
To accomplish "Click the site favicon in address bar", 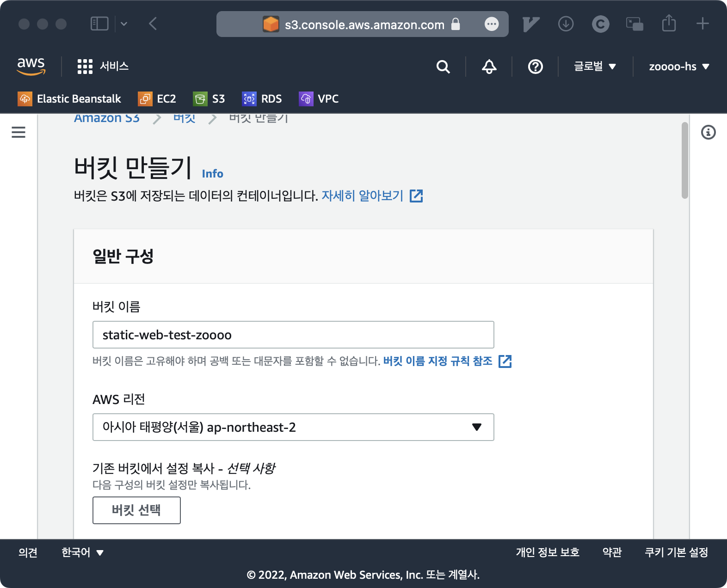I will [x=271, y=24].
